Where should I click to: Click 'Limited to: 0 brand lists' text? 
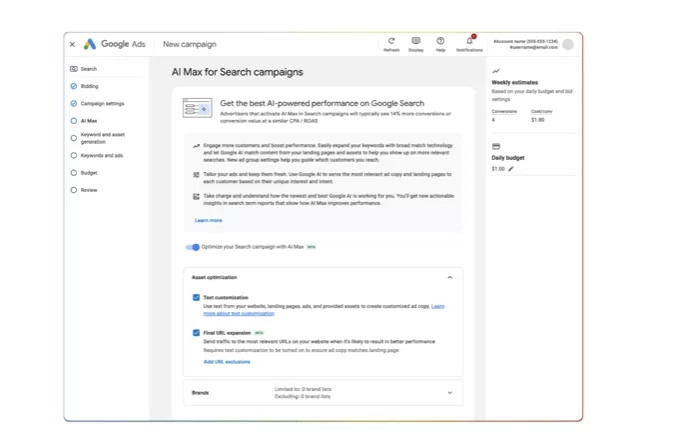[x=303, y=389]
